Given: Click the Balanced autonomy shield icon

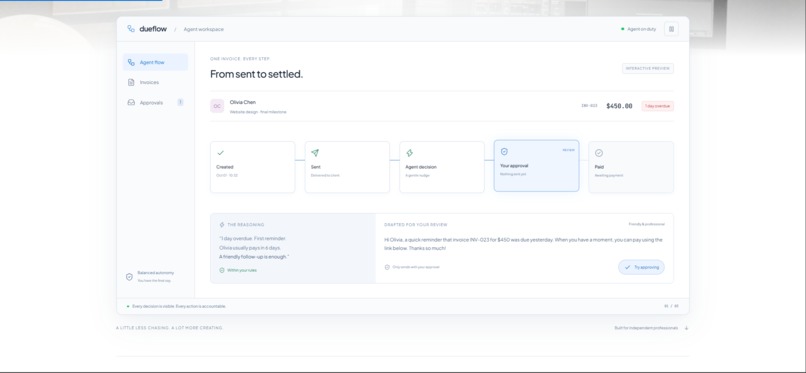Looking at the screenshot, I should (130, 277).
